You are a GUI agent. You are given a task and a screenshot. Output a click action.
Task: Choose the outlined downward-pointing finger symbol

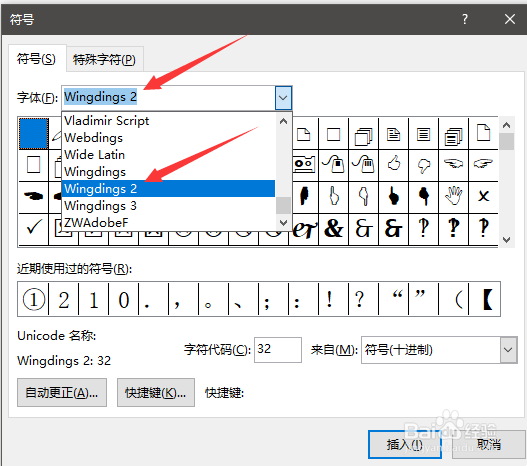(x=363, y=196)
